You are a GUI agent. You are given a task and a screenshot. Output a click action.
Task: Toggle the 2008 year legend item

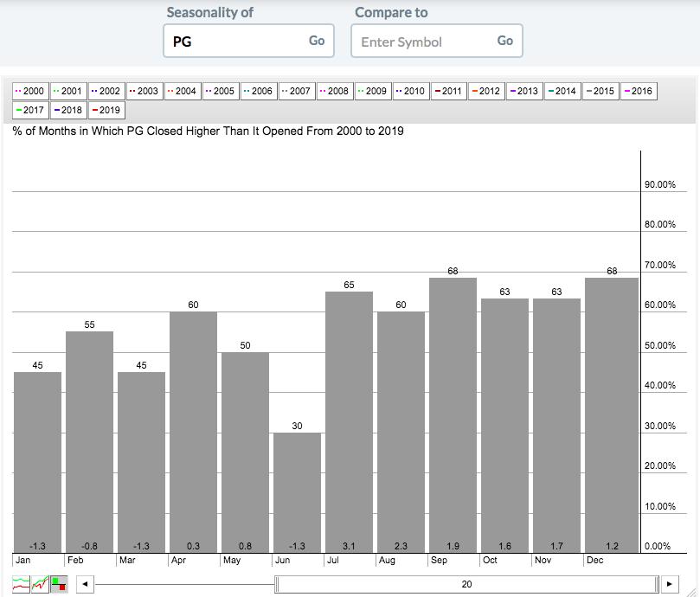(x=335, y=91)
